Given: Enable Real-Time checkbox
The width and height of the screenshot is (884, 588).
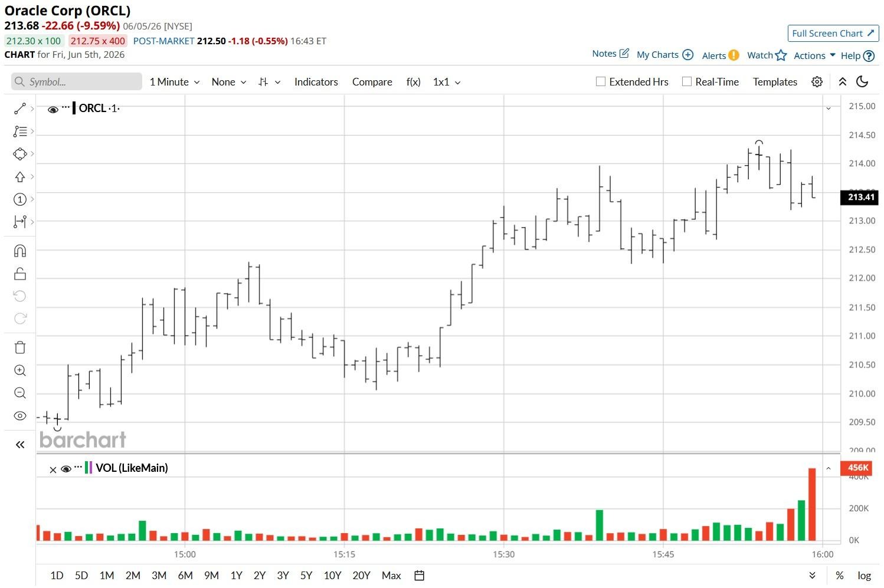Looking at the screenshot, I should coord(687,82).
